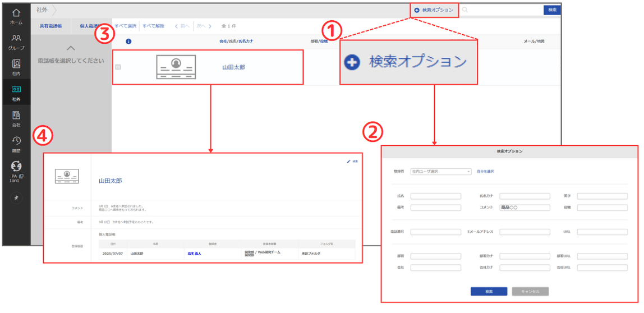
Task: Click the 個人電話帳 heading above detail table
Action: coord(108,234)
